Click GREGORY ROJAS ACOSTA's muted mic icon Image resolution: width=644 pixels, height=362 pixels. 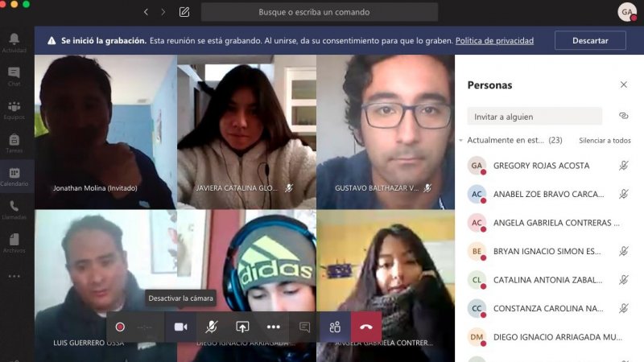tap(623, 166)
